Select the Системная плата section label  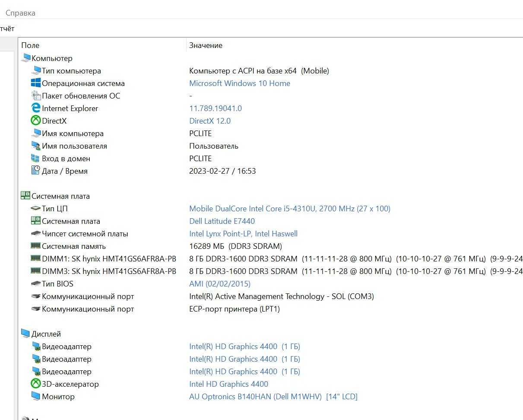(x=60, y=196)
